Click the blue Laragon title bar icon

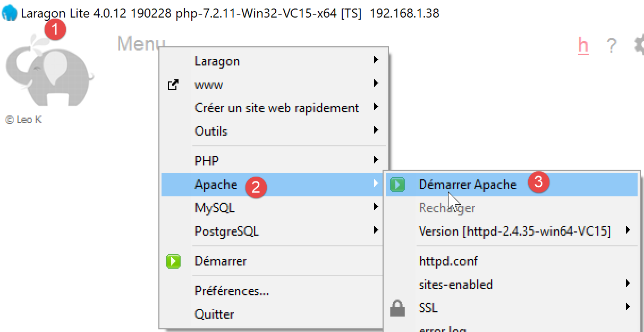coord(10,13)
